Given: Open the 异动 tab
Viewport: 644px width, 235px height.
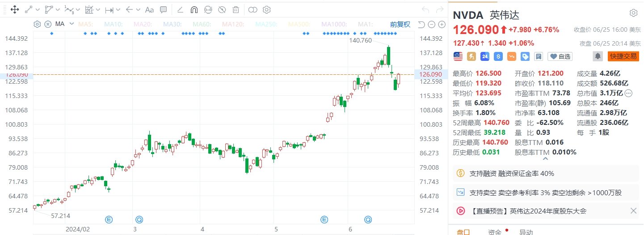Looking at the screenshot, I should pyautogui.click(x=525, y=232).
